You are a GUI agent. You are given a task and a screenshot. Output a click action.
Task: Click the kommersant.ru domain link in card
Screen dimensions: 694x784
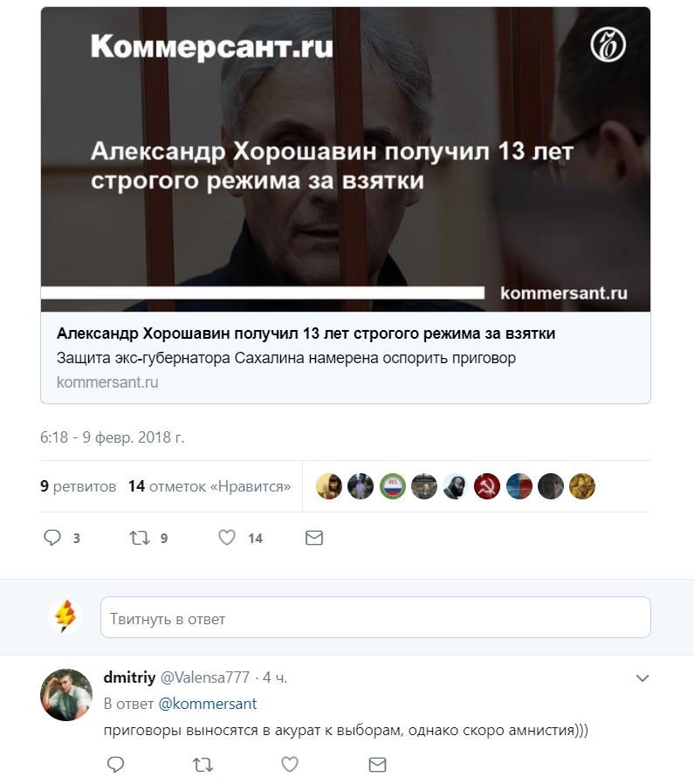(x=107, y=382)
